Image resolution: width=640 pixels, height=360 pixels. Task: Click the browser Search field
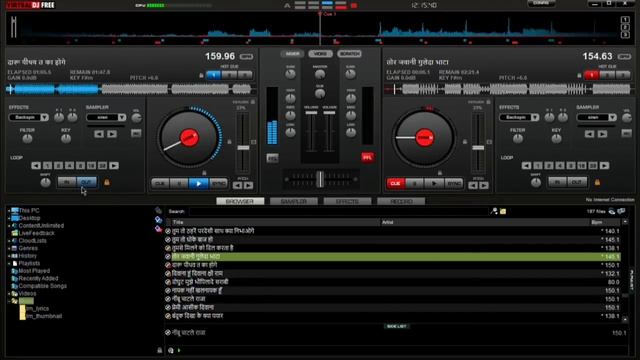pos(338,211)
